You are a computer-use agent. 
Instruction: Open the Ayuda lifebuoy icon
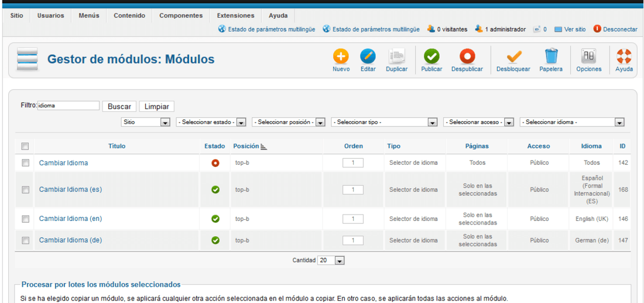[x=624, y=56]
